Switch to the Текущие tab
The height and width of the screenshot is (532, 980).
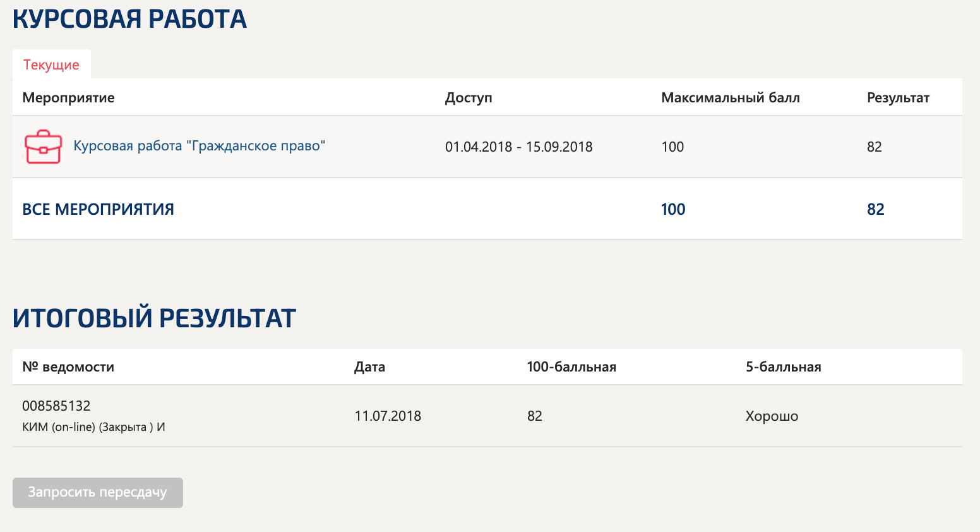pyautogui.click(x=51, y=65)
